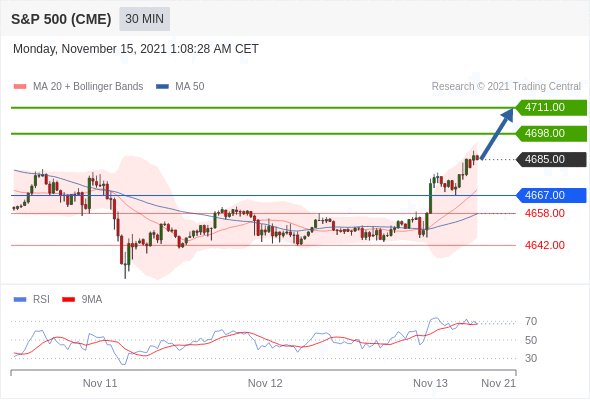Click the blue MA 50 legend swatch
Viewport: 590px width, 400px height.
coord(162,87)
